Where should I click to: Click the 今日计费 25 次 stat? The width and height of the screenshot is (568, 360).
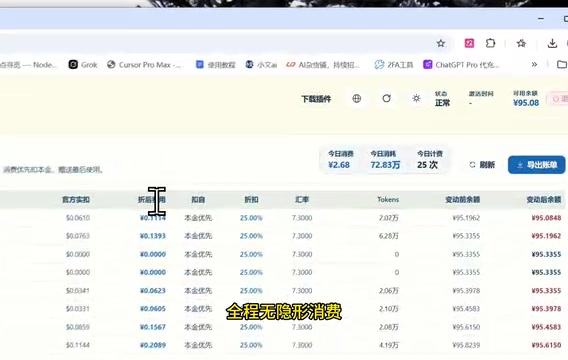pyautogui.click(x=430, y=160)
